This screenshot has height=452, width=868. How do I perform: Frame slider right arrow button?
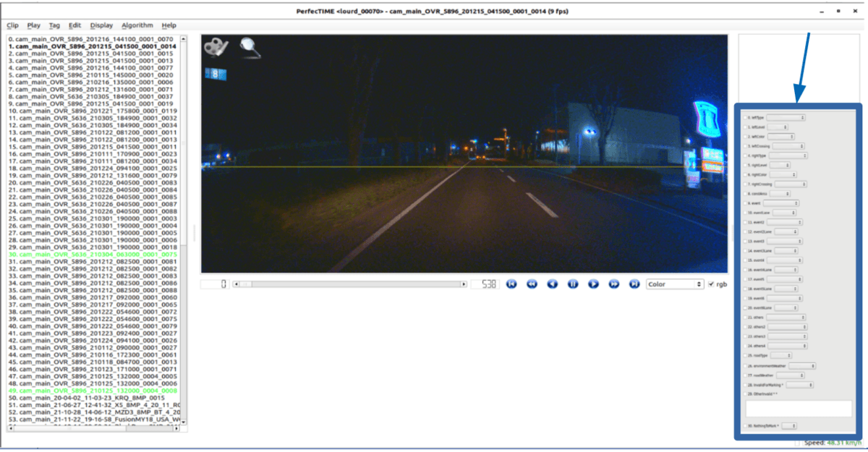(x=464, y=284)
